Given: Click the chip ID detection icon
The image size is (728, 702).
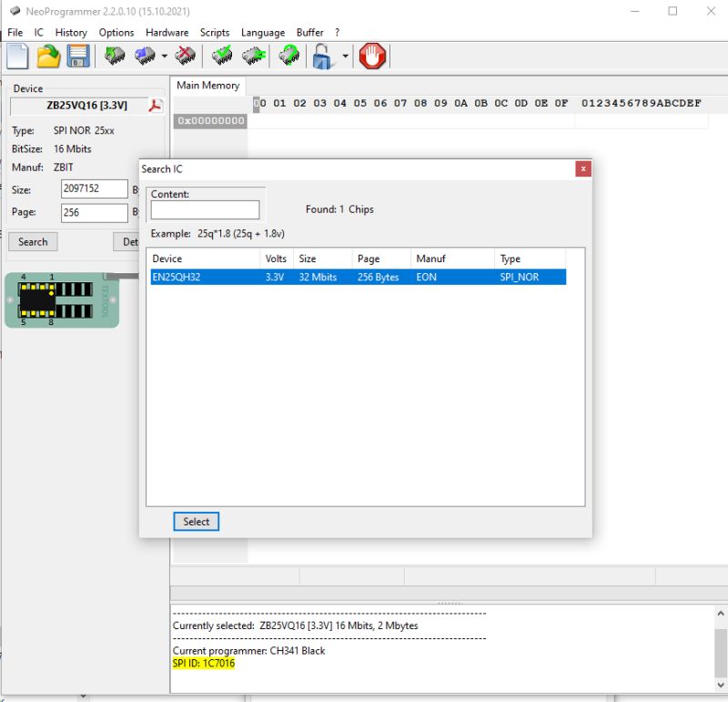Looking at the screenshot, I should [x=288, y=56].
